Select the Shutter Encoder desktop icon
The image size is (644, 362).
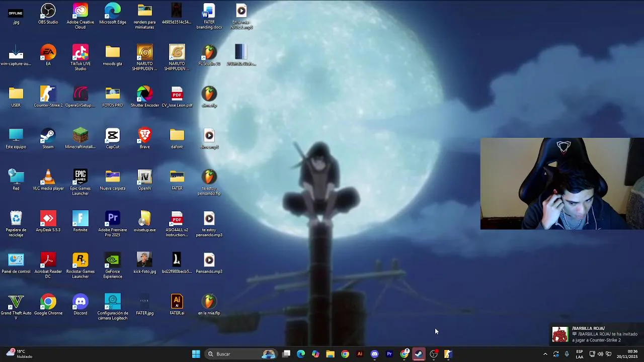tap(144, 97)
